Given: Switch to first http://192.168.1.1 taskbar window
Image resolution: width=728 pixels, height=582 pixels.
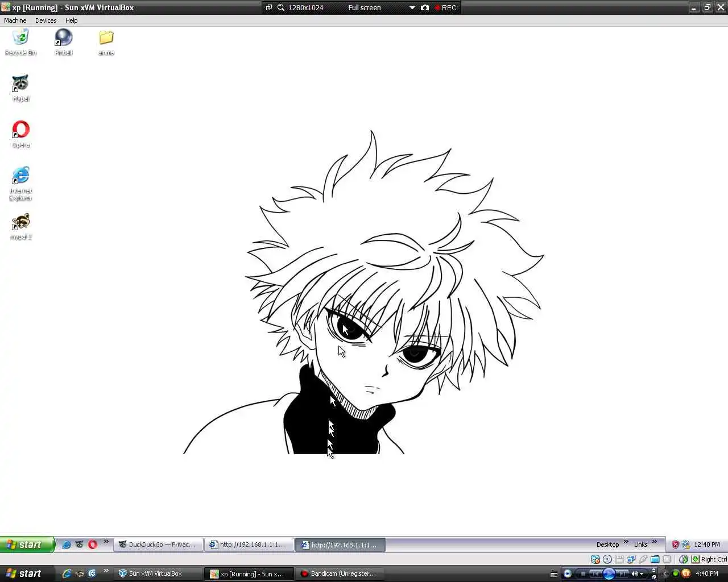Looking at the screenshot, I should click(249, 544).
